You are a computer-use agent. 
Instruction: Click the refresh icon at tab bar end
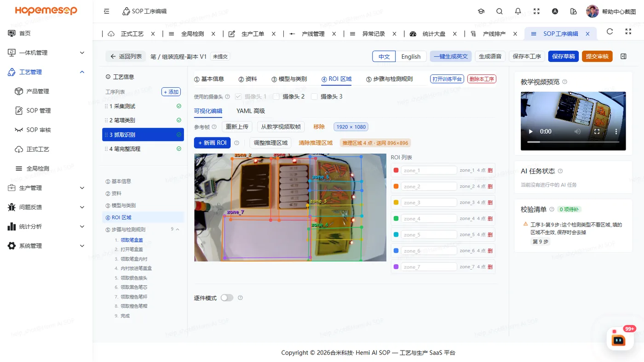pos(610,32)
